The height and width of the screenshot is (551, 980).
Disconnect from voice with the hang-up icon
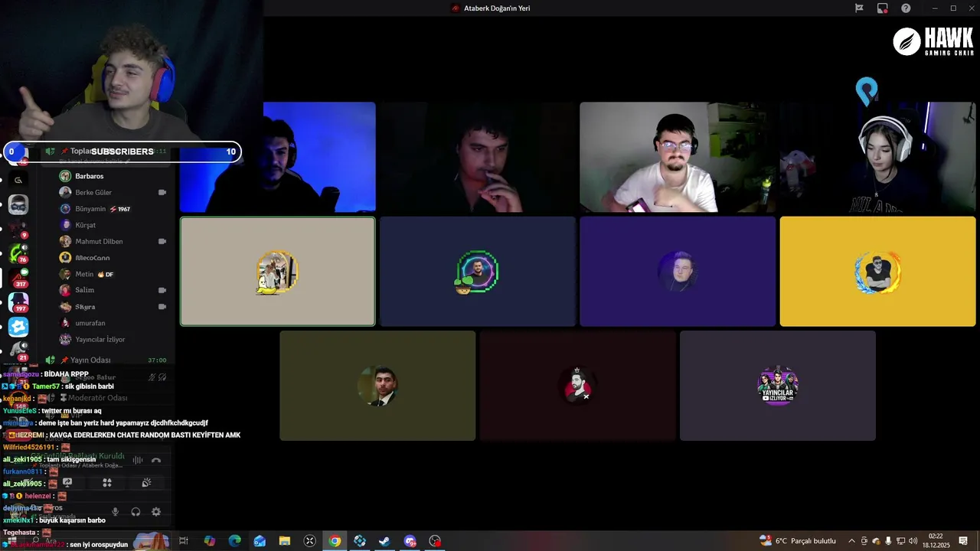click(x=156, y=460)
